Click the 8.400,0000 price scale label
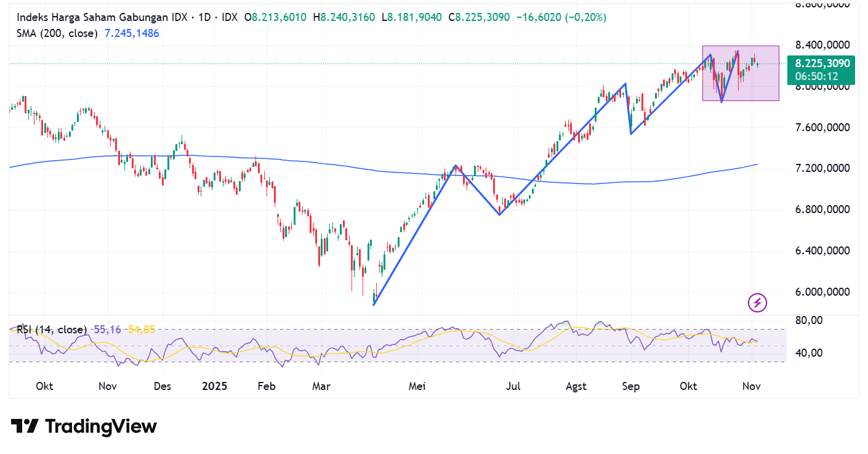This screenshot has height=454, width=868. 822,44
